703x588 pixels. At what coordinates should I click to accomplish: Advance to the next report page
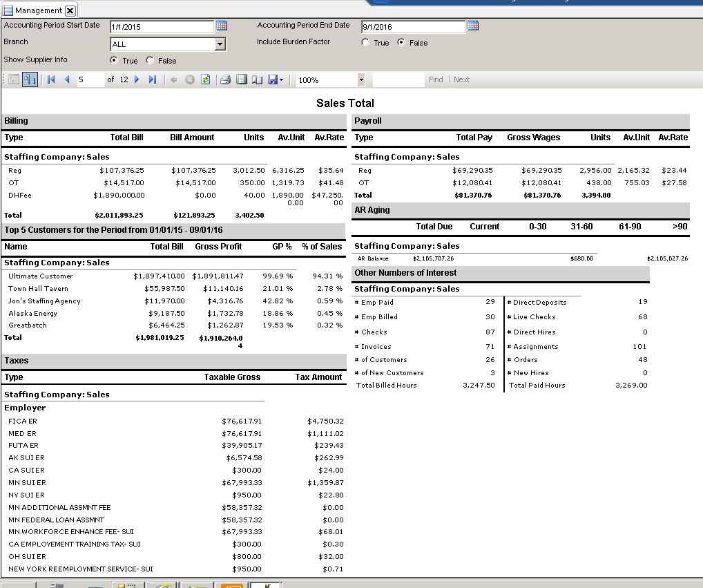[x=137, y=79]
